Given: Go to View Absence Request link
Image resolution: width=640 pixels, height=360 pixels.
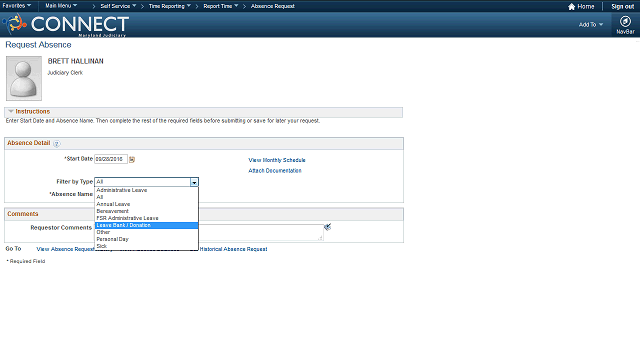Looking at the screenshot, I should (65, 249).
